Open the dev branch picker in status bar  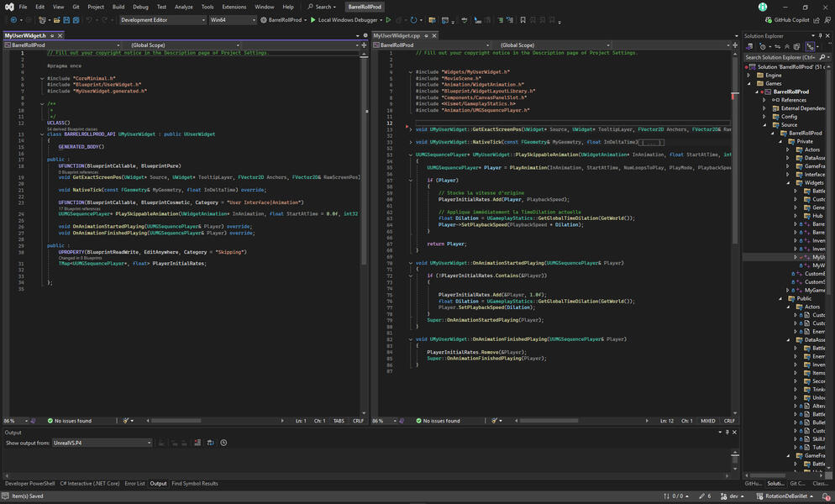733,496
